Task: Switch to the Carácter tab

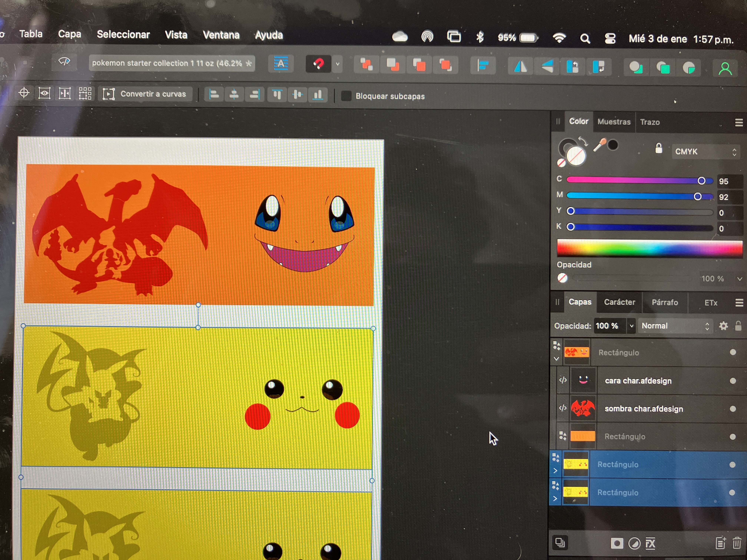Action: (x=619, y=302)
